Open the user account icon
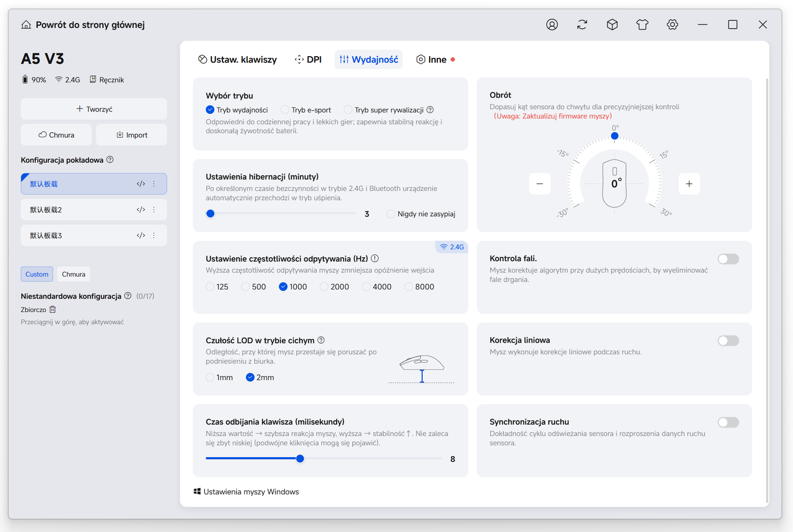 coord(552,24)
